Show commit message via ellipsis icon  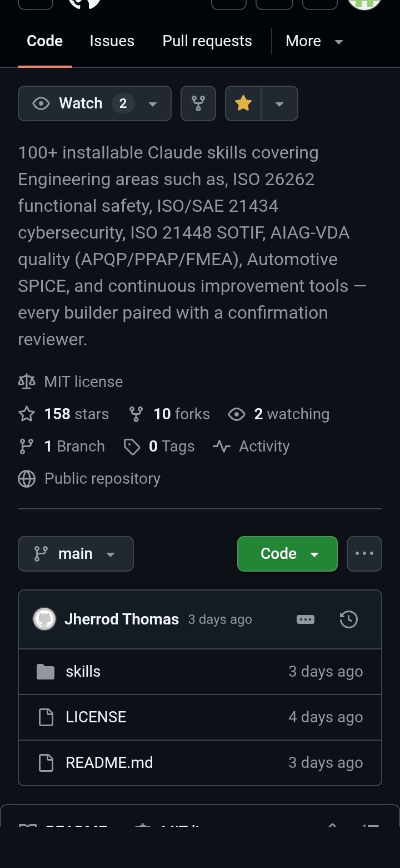(306, 619)
